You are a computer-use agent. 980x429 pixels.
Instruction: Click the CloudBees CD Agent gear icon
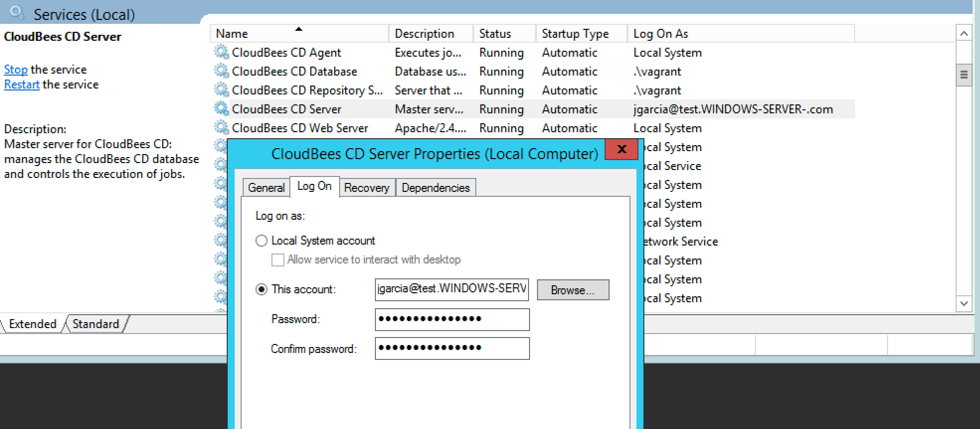(221, 52)
